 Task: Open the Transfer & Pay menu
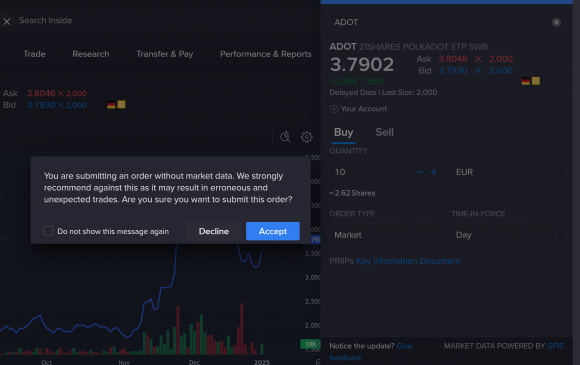tap(165, 54)
